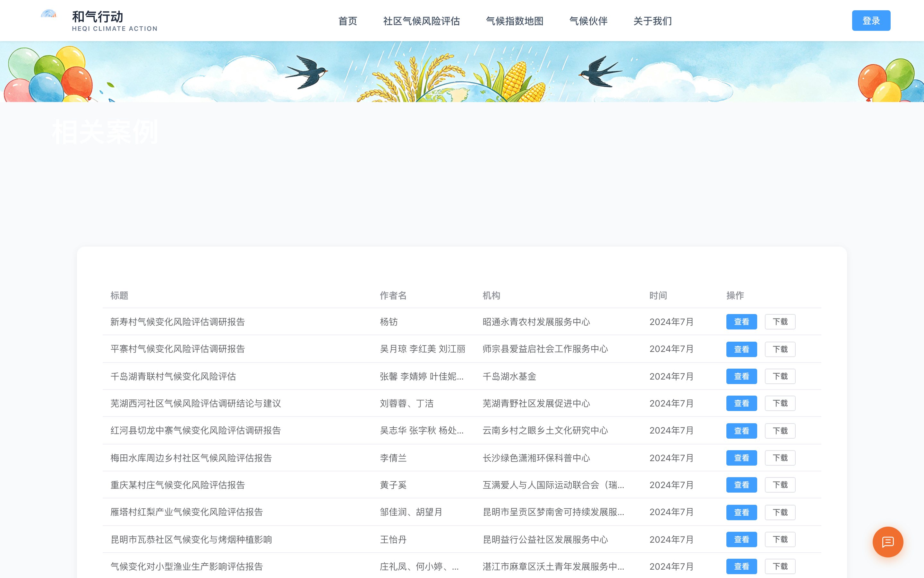Click 查看 for 芜湖西河社区 report
Screen dimensions: 924x578
[741, 403]
